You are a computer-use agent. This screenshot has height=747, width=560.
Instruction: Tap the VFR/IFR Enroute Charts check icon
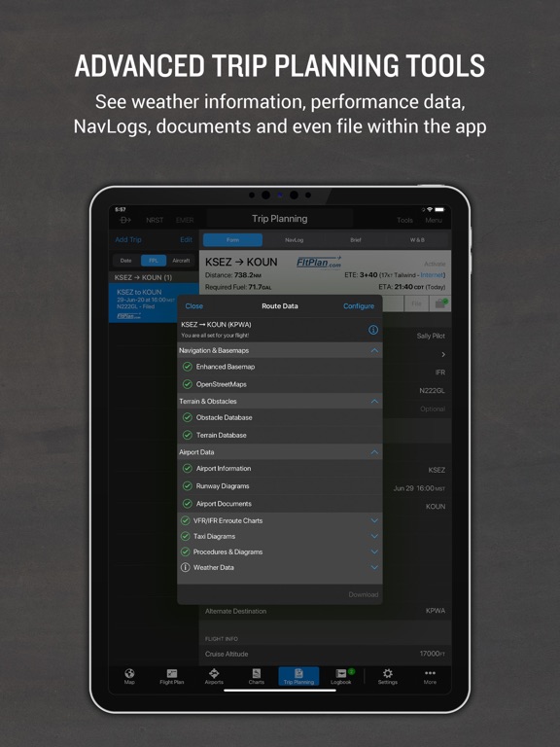[x=186, y=520]
